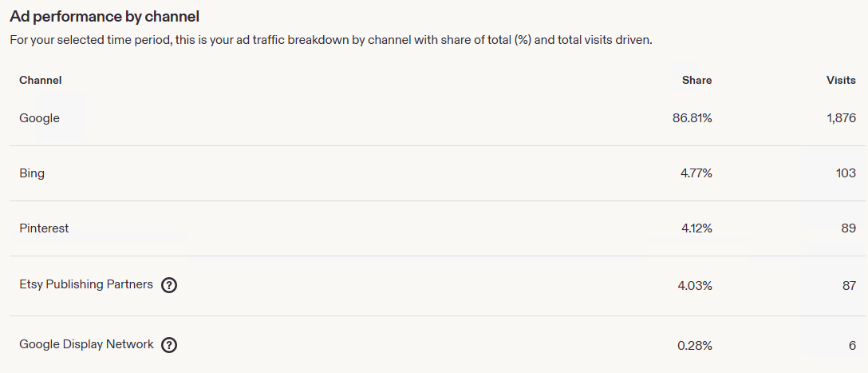Click the Visits column header

click(842, 81)
